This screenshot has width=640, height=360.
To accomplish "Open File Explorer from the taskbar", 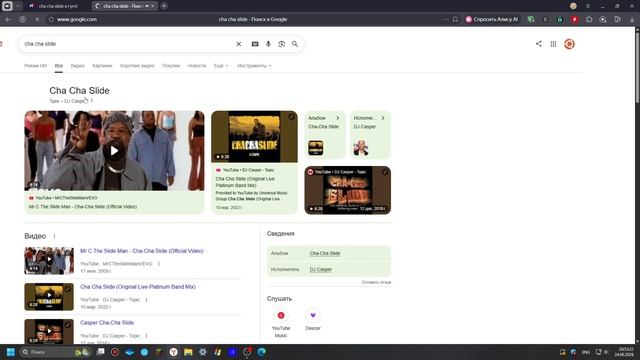I will [x=188, y=352].
